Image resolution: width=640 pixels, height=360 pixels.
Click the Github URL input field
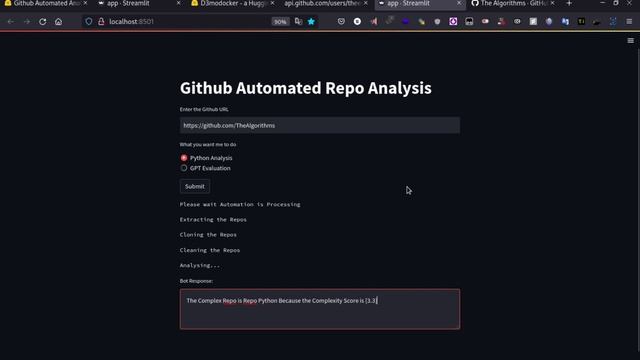coord(320,125)
